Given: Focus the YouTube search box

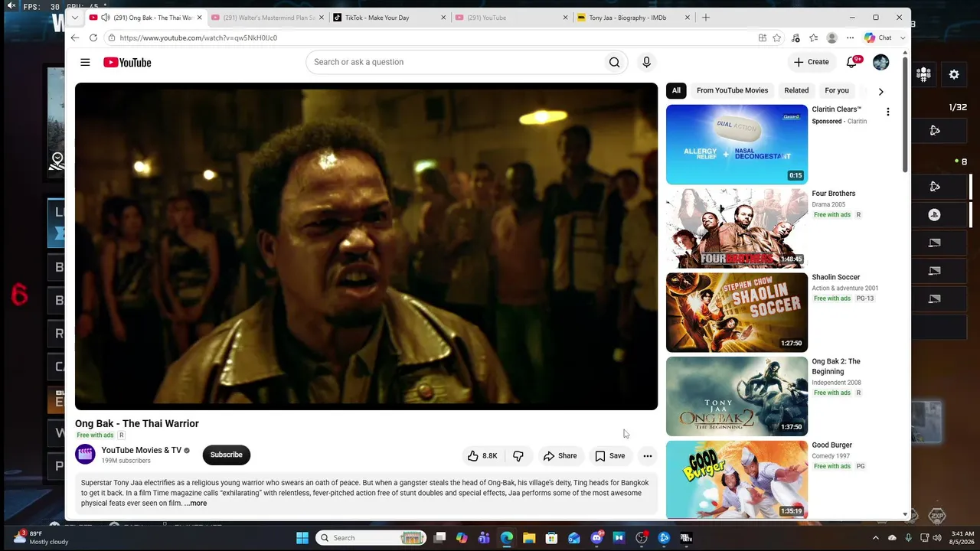Looking at the screenshot, I should (453, 62).
